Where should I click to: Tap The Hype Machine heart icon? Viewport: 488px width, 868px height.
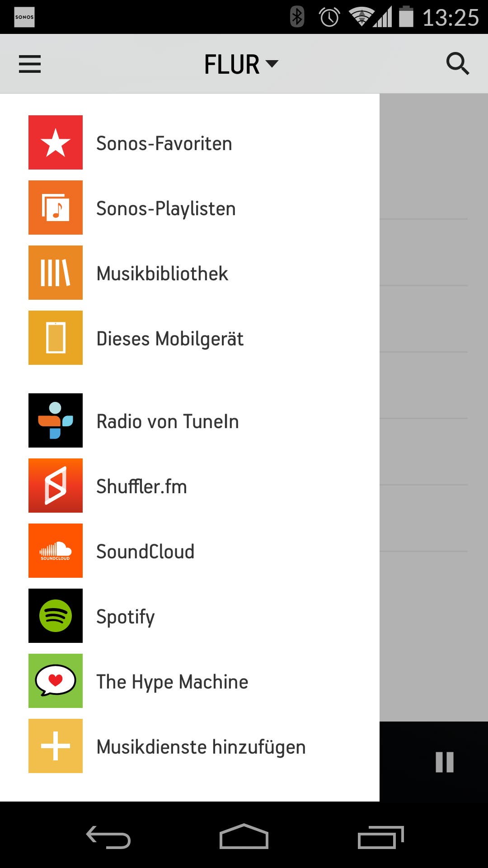[x=56, y=681]
